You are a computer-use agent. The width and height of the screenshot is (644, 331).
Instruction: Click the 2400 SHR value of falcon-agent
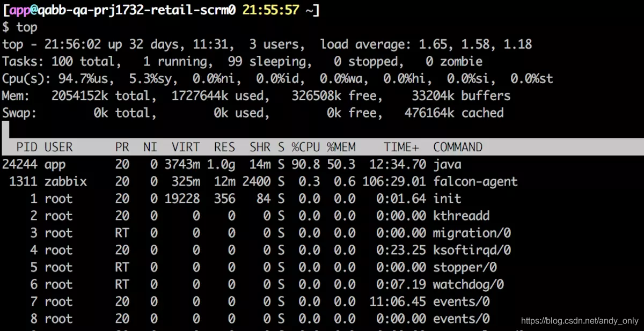click(x=257, y=181)
